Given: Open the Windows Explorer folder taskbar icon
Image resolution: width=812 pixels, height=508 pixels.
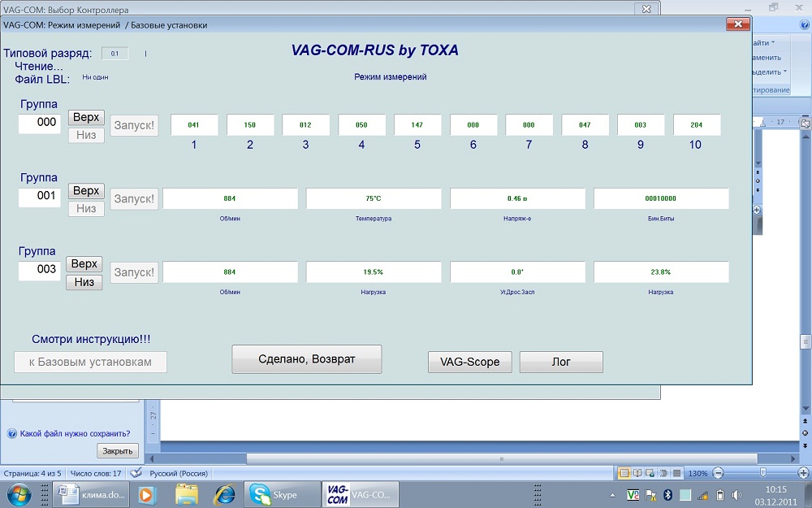Looking at the screenshot, I should [x=187, y=494].
